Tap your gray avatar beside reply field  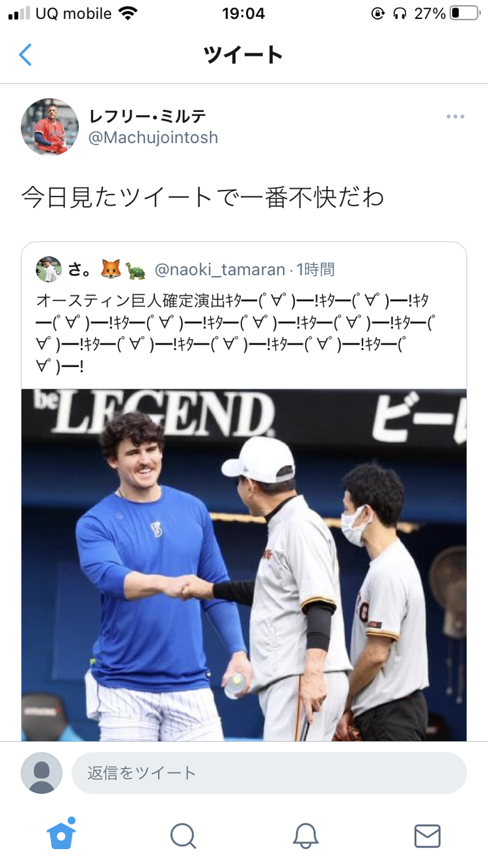[x=41, y=773]
